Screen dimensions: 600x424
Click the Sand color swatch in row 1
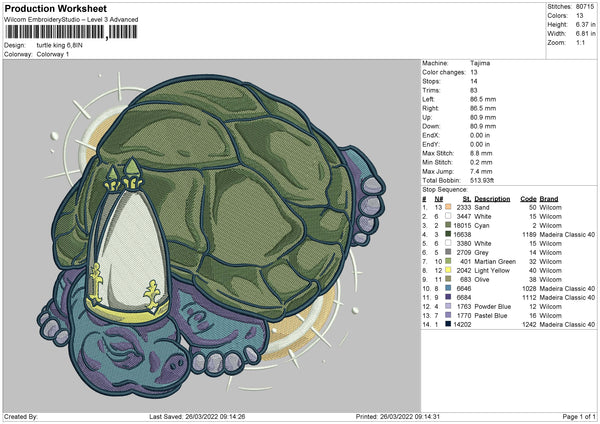coord(448,207)
